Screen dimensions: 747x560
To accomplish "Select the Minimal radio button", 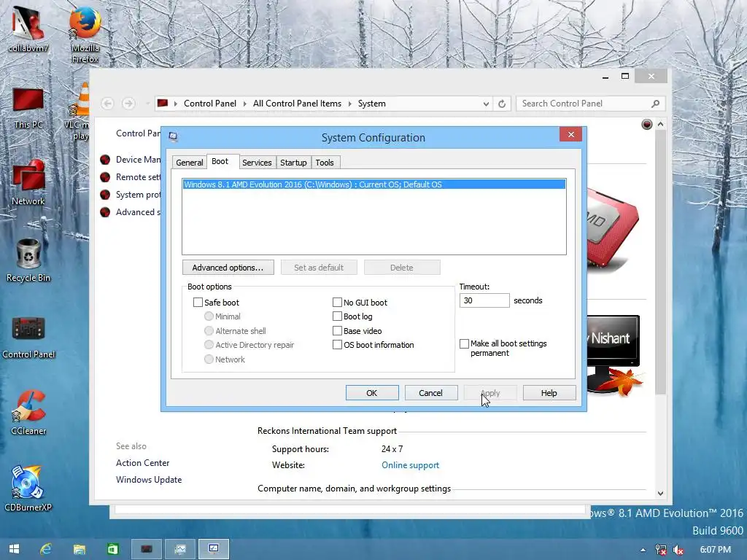I will click(209, 316).
